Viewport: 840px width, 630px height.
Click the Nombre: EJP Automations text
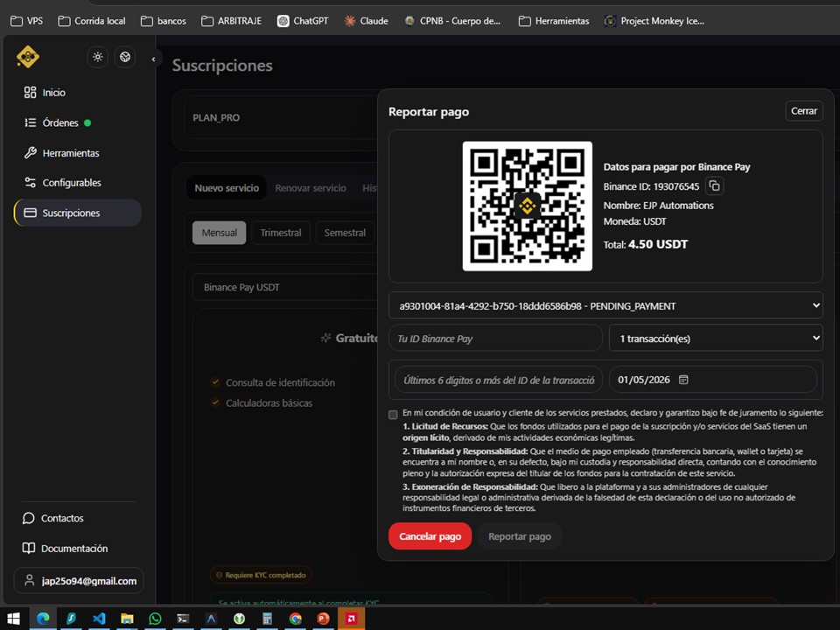coord(658,205)
